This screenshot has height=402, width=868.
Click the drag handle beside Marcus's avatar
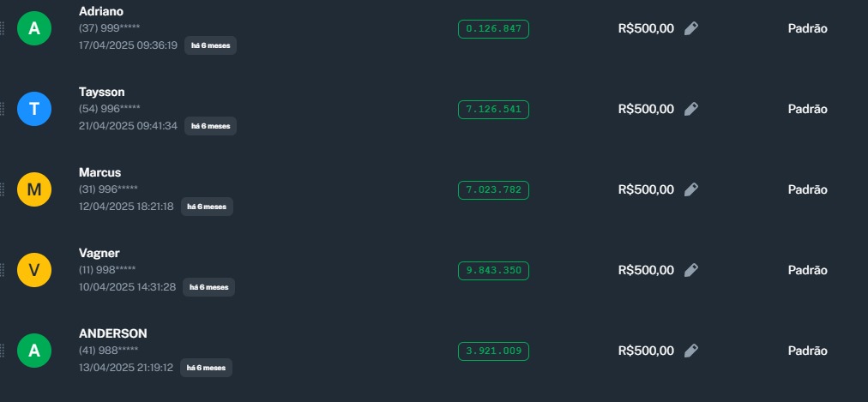(x=2, y=189)
